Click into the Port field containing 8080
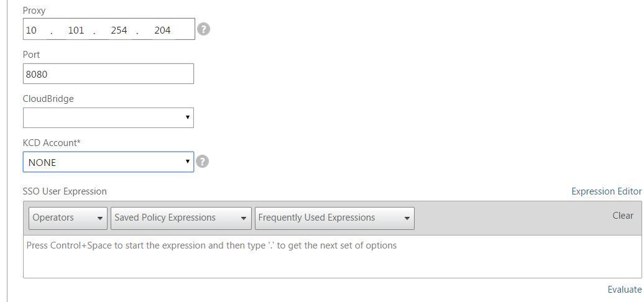The width and height of the screenshot is (644, 302). coord(108,74)
